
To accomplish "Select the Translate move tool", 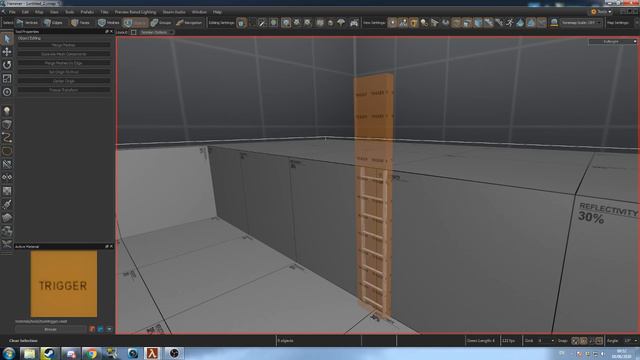I will tap(7, 52).
